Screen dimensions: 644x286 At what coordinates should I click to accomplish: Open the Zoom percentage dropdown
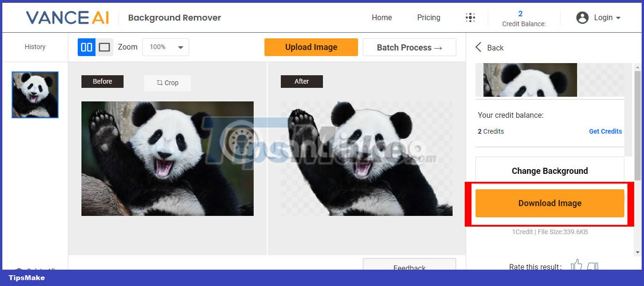coord(166,47)
